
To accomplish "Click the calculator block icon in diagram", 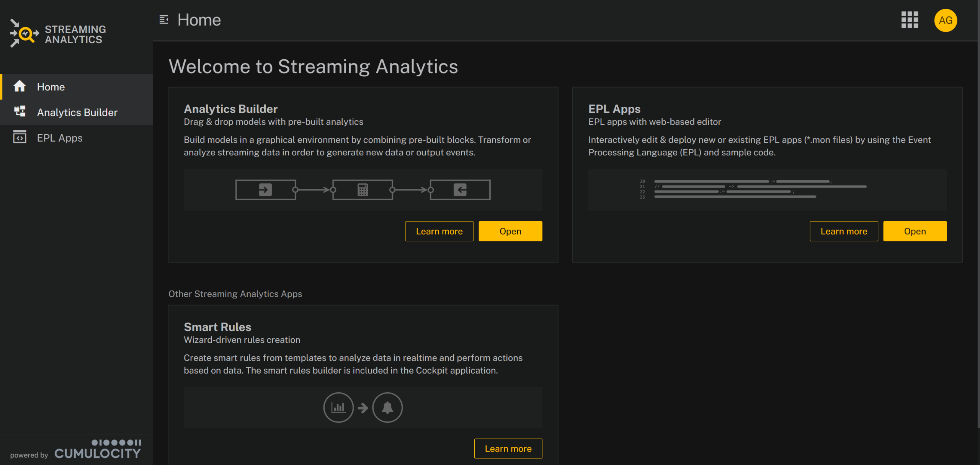I will [x=363, y=189].
